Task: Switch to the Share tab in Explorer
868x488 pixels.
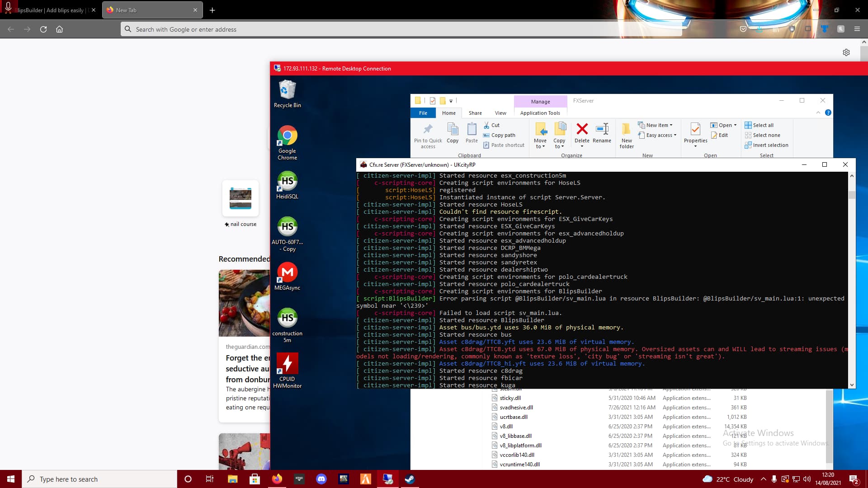Action: (x=475, y=113)
